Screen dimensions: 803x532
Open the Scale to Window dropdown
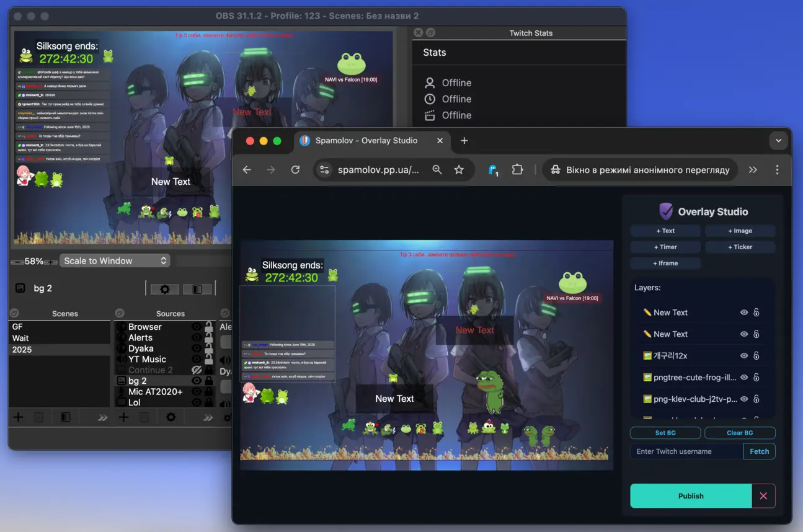pyautogui.click(x=115, y=260)
